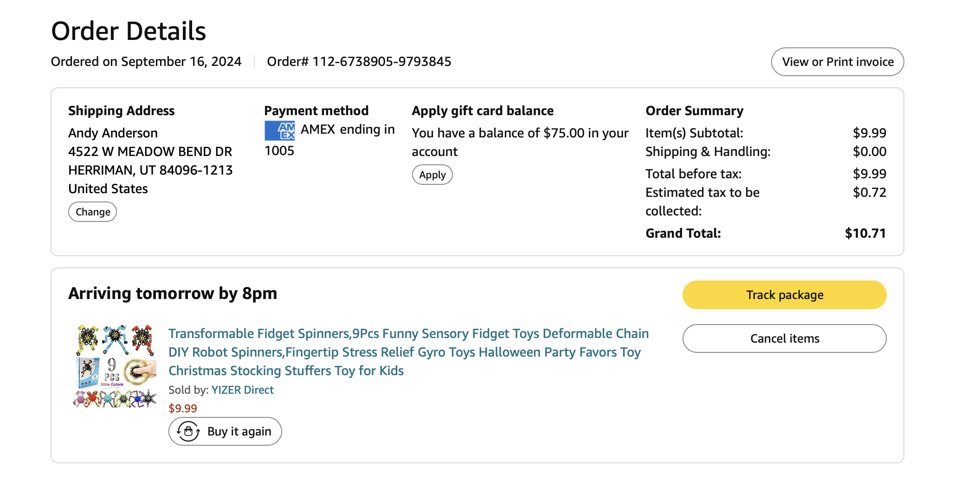Click the Arriving tomorrow by 8pm heading
The width and height of the screenshot is (980, 481).
(x=173, y=293)
